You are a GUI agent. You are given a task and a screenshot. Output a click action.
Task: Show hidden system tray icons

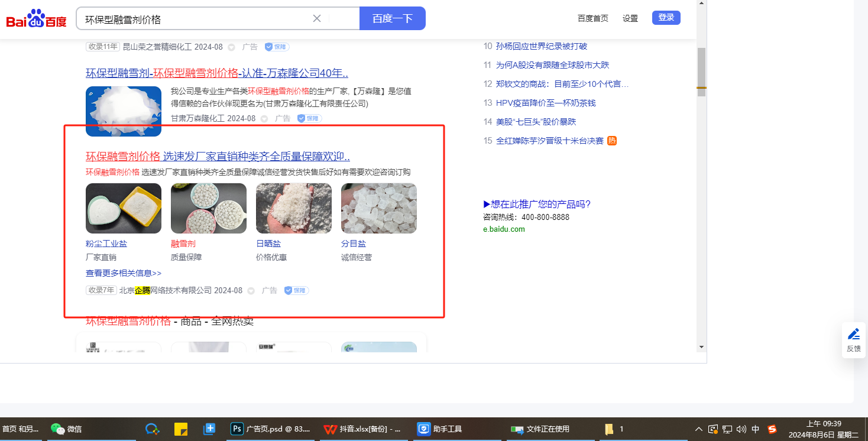click(x=699, y=429)
